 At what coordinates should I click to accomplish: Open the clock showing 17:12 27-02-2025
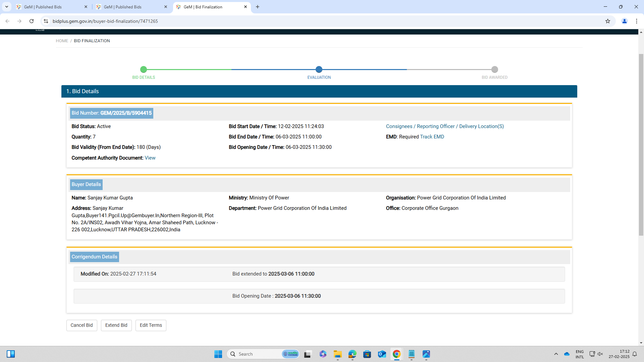tap(619, 354)
